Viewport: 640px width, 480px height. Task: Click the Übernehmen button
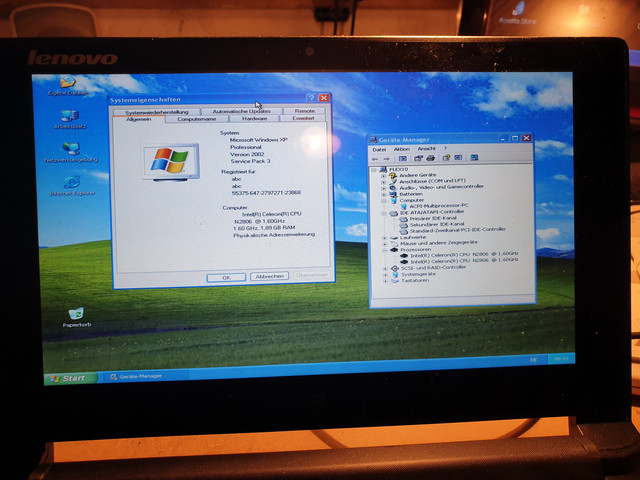coord(312,275)
